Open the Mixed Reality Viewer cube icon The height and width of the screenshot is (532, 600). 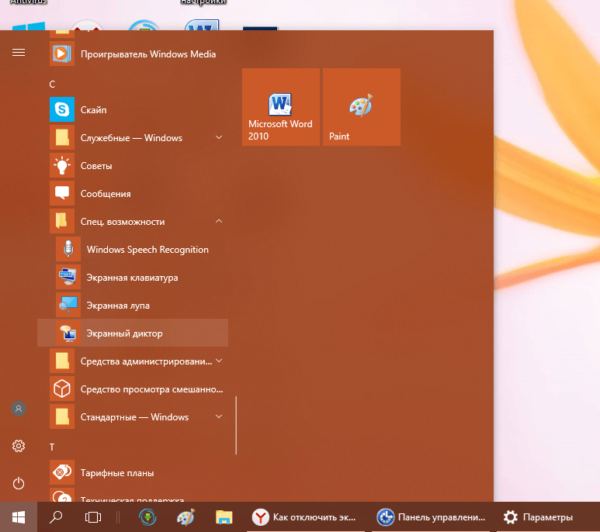pos(62,389)
